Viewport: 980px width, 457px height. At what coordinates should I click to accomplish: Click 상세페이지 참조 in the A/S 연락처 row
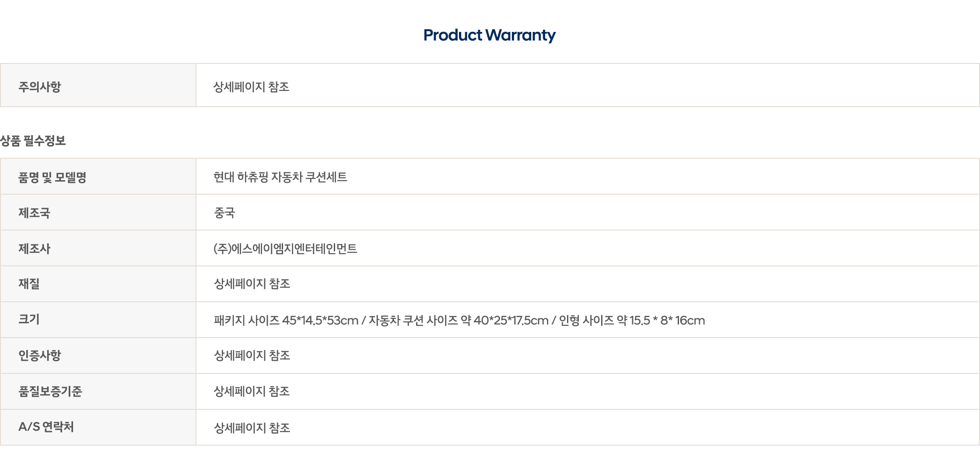click(252, 428)
